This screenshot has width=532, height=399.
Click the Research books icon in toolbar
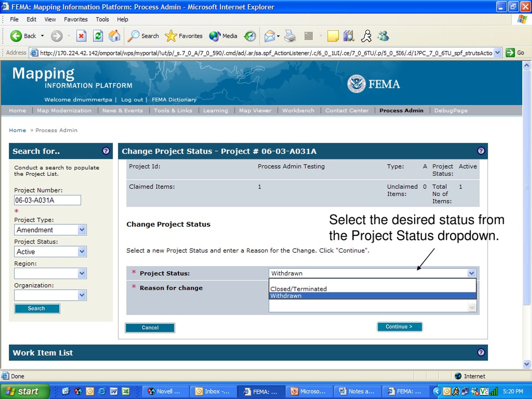[349, 36]
